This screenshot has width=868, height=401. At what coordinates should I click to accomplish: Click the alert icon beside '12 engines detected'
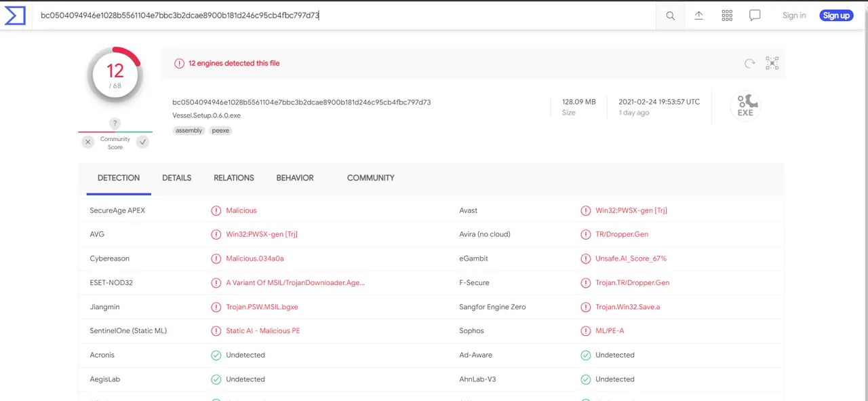tap(179, 63)
